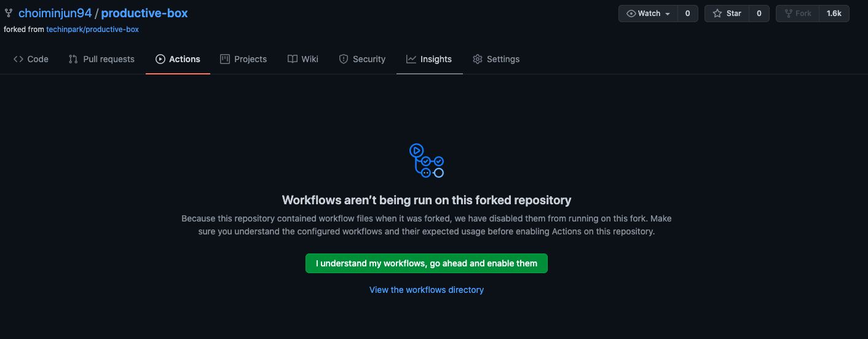
Task: Click the Actions workflow illustration icon
Action: pyautogui.click(x=427, y=161)
